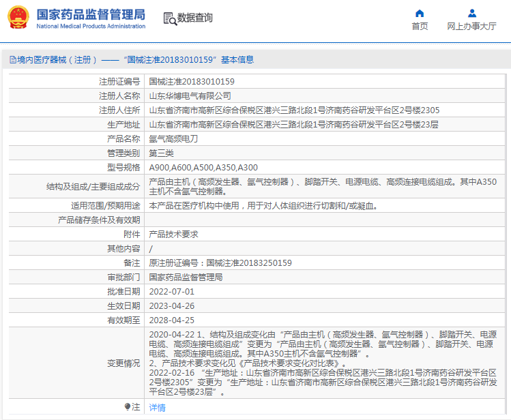Click the 生产地址 address ending 2号楼23层
The height and width of the screenshot is (420, 511).
[293, 124]
